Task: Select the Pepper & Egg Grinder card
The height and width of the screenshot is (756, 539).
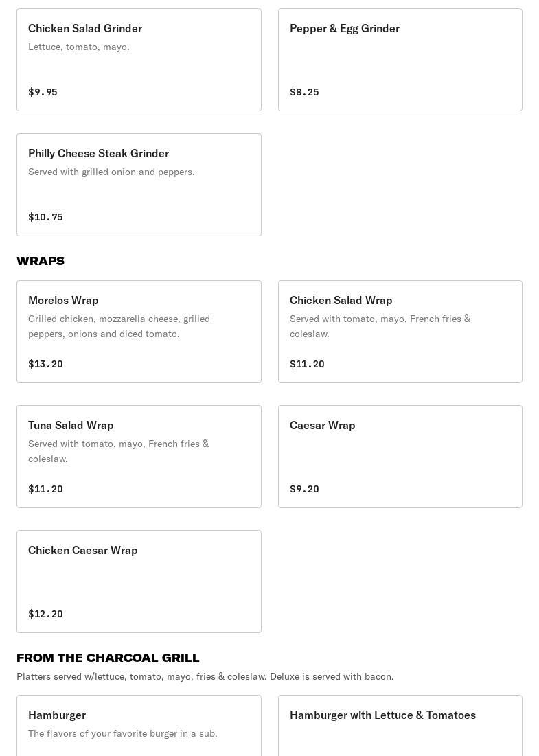Action: pos(400,60)
